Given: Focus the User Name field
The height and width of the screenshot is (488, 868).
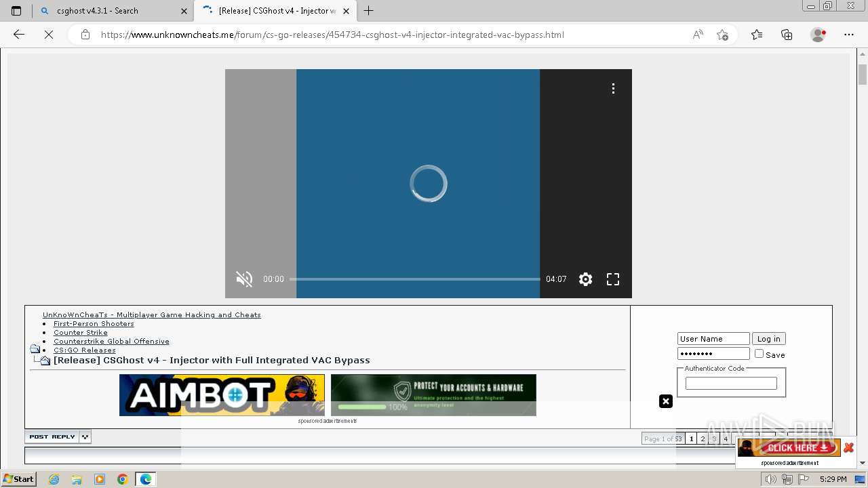Looking at the screenshot, I should coord(713,339).
